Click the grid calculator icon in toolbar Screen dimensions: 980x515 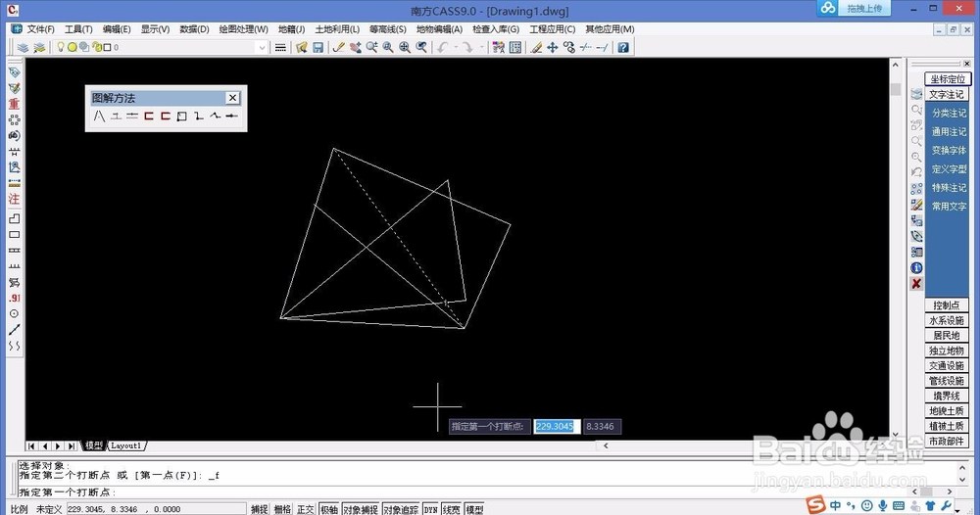(515, 47)
